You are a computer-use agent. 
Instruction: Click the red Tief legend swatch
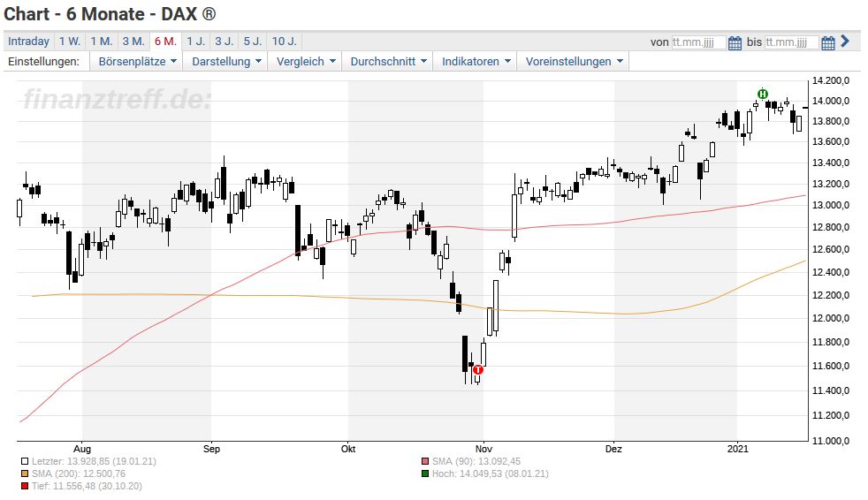25,487
